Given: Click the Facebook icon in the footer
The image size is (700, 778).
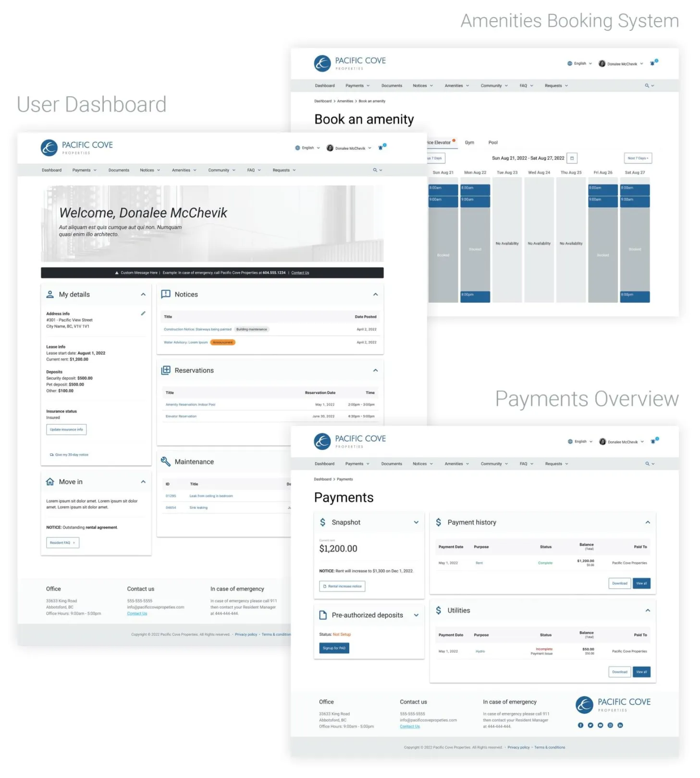Looking at the screenshot, I should [x=580, y=725].
